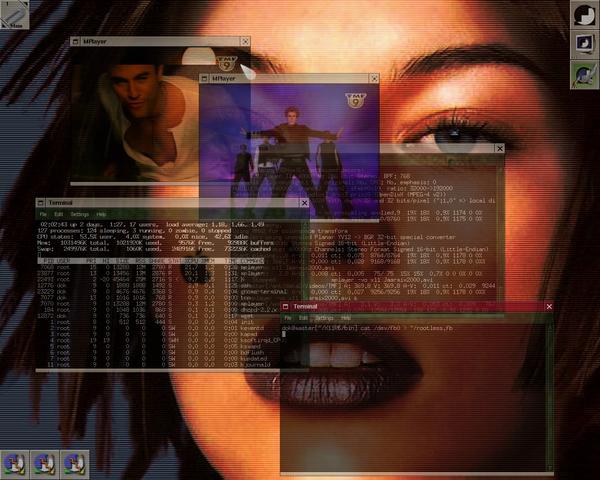The height and width of the screenshot is (480, 600).
Task: Click the 'load average' line in top output
Action: point(152,225)
